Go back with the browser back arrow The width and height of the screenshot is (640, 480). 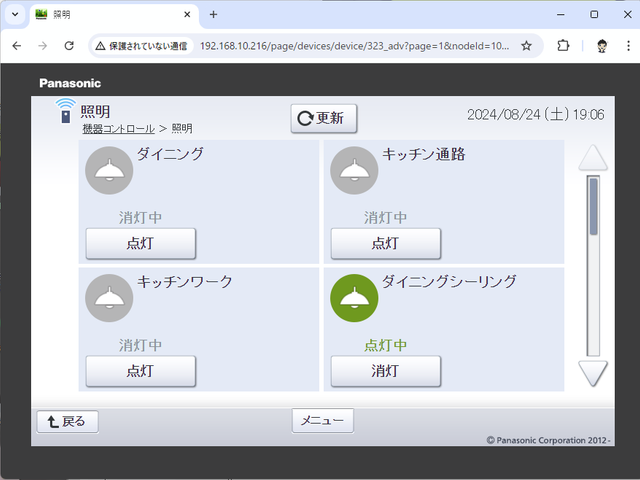[x=17, y=46]
